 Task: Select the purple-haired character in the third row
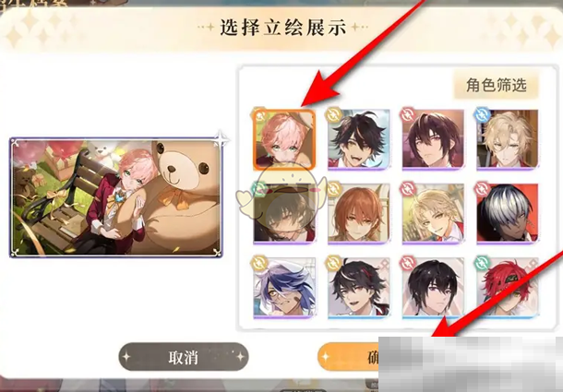[x=284, y=289]
